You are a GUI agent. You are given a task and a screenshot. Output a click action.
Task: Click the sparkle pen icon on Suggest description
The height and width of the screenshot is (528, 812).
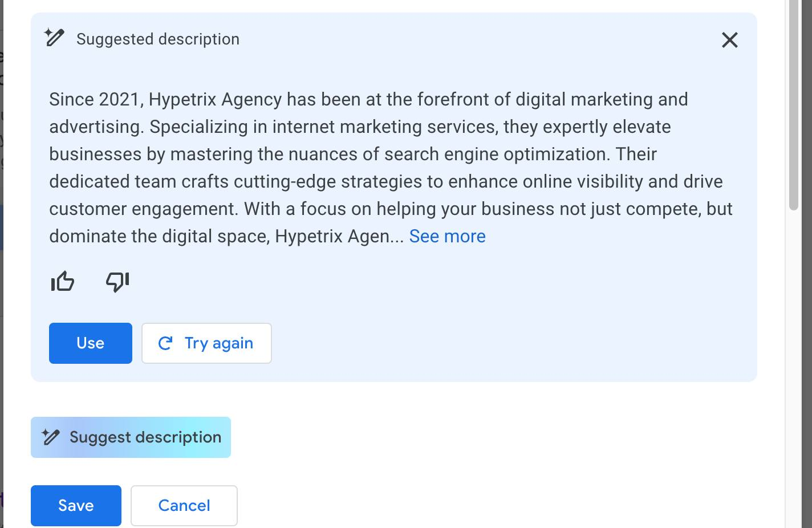[x=51, y=437]
